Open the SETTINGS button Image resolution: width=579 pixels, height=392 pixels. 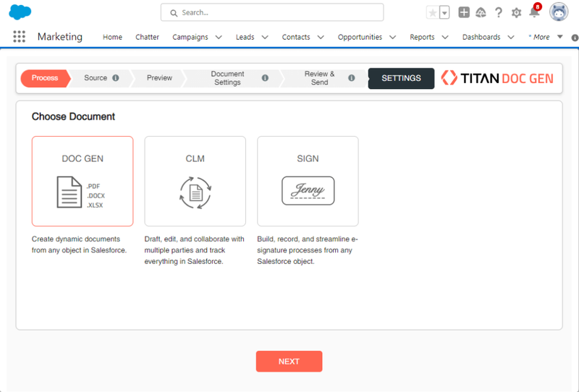click(401, 78)
